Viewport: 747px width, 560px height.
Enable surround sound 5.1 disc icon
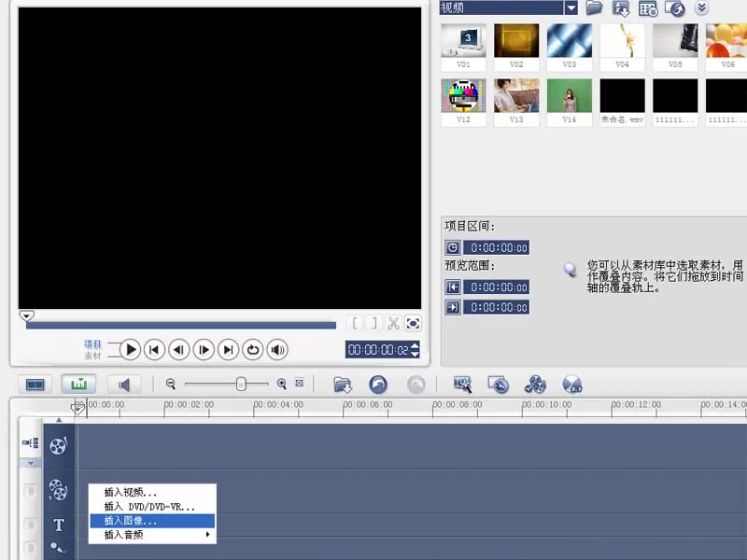point(572,385)
